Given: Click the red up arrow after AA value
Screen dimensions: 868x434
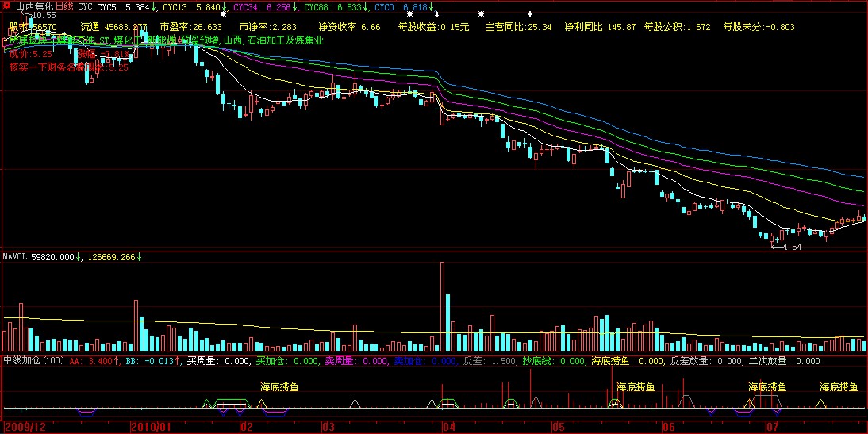Looking at the screenshot, I should [x=117, y=361].
